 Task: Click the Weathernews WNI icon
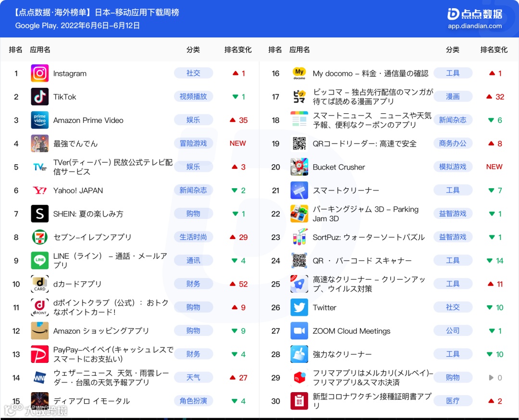pyautogui.click(x=40, y=378)
